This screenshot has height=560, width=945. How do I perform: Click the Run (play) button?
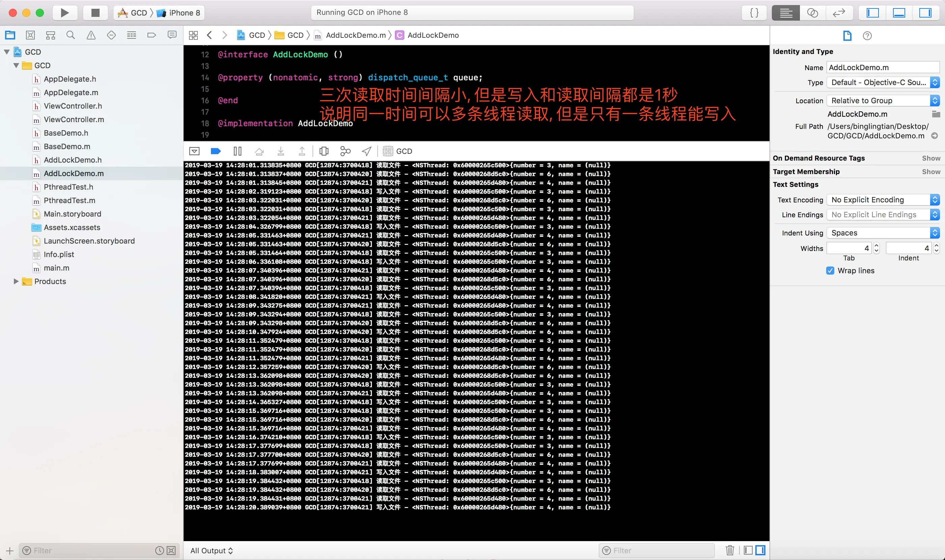coord(64,13)
